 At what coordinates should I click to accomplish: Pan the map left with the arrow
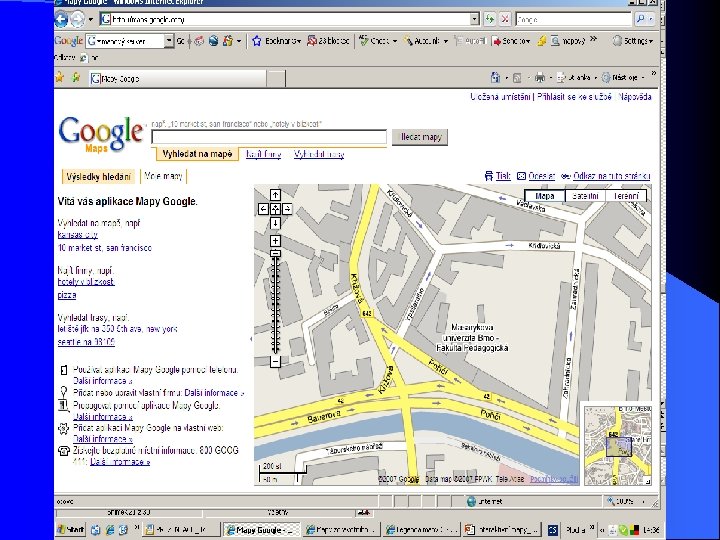(263, 209)
